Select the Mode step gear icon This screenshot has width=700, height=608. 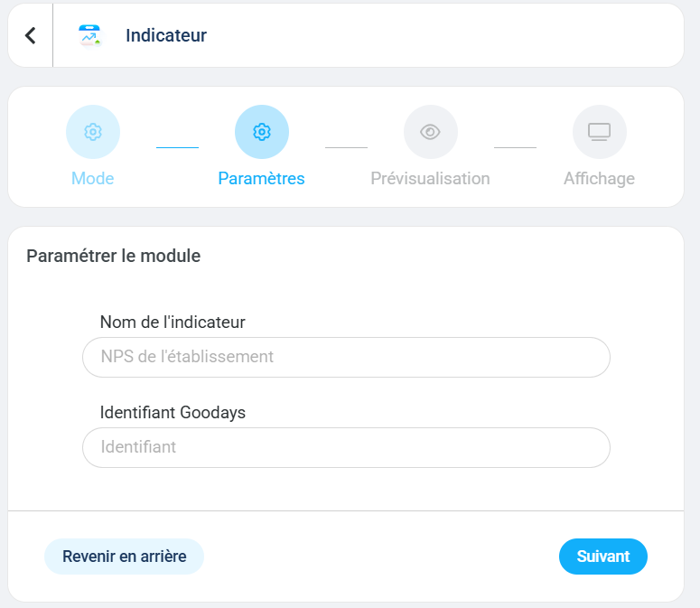(93, 132)
